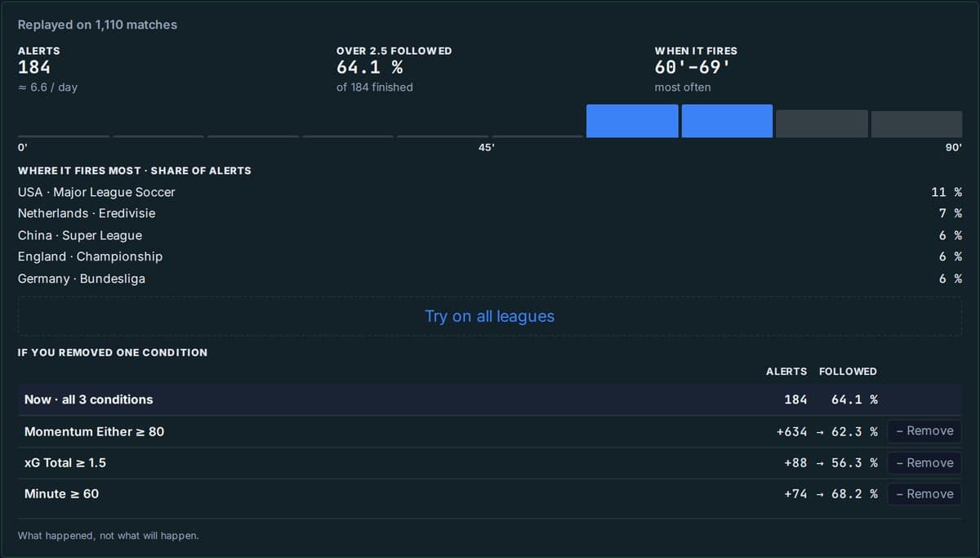Click the xG Total ≥ 1.5 label
Viewport: 980px width, 558px height.
tap(65, 462)
